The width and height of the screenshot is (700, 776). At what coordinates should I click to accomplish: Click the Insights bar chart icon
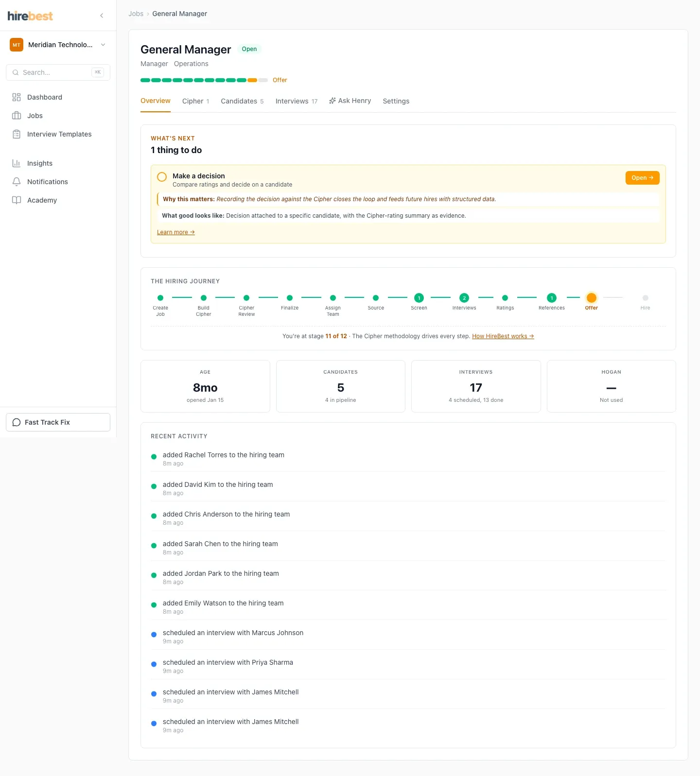point(17,163)
